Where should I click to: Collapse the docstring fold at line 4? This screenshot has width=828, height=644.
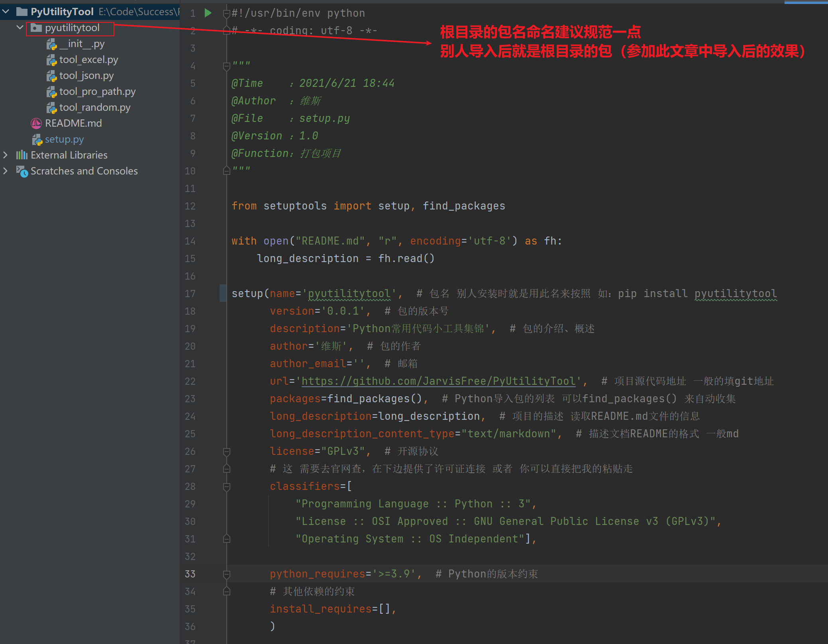(x=226, y=66)
